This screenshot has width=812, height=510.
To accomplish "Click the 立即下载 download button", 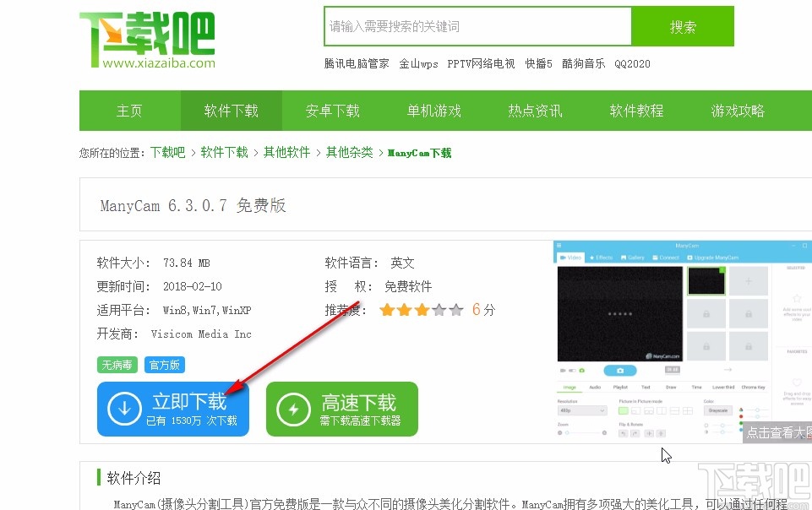I will point(172,408).
